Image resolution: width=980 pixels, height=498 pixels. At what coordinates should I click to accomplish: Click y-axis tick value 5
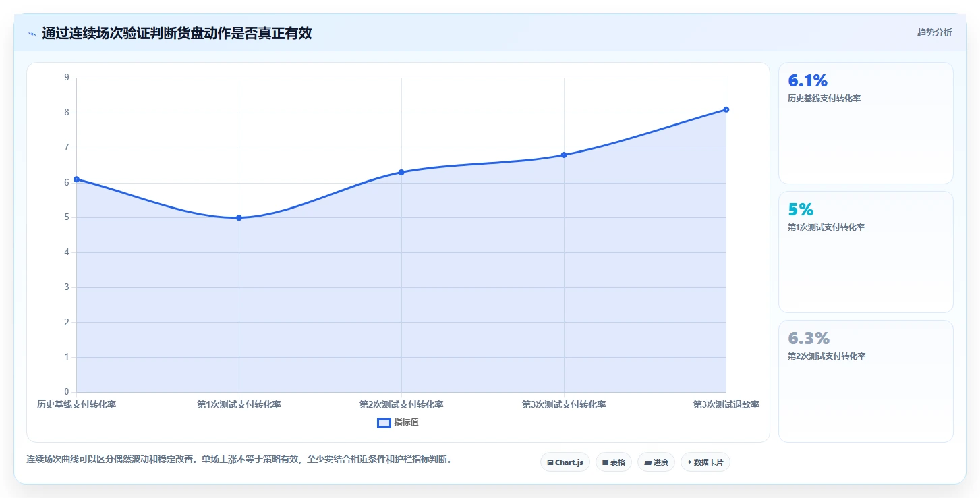66,217
